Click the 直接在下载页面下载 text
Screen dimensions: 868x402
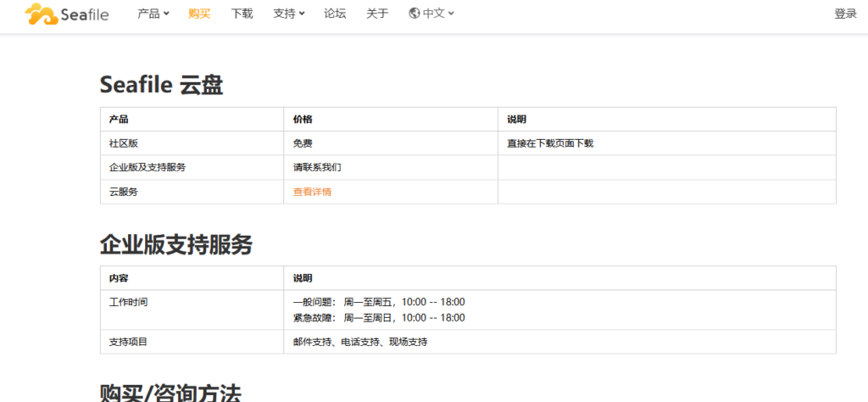pos(550,143)
